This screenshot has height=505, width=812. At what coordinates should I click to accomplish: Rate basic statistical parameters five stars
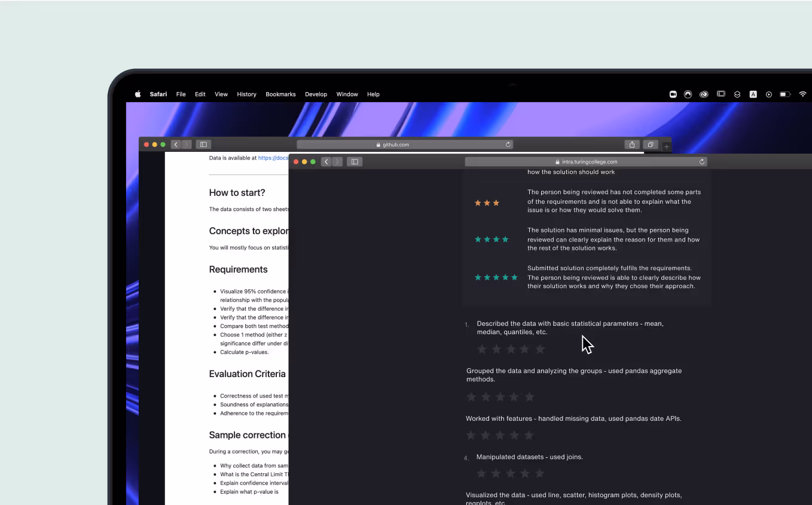pos(540,349)
